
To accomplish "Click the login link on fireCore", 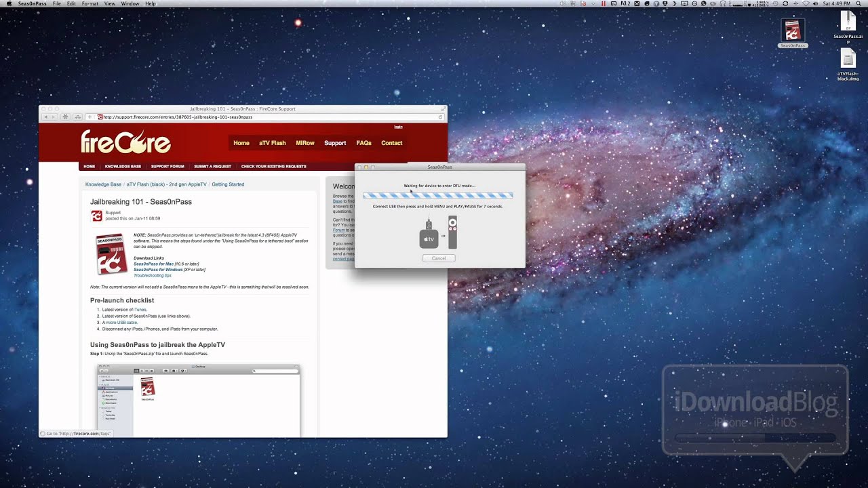I will [398, 127].
